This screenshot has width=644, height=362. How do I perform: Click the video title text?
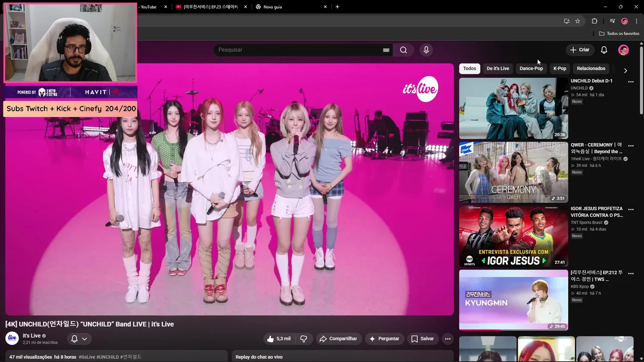click(90, 324)
